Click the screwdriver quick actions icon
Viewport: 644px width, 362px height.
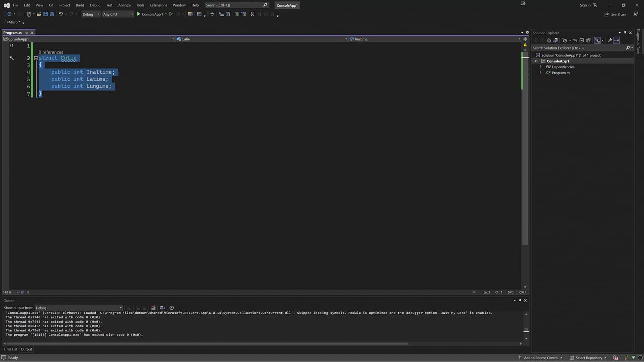(x=12, y=58)
